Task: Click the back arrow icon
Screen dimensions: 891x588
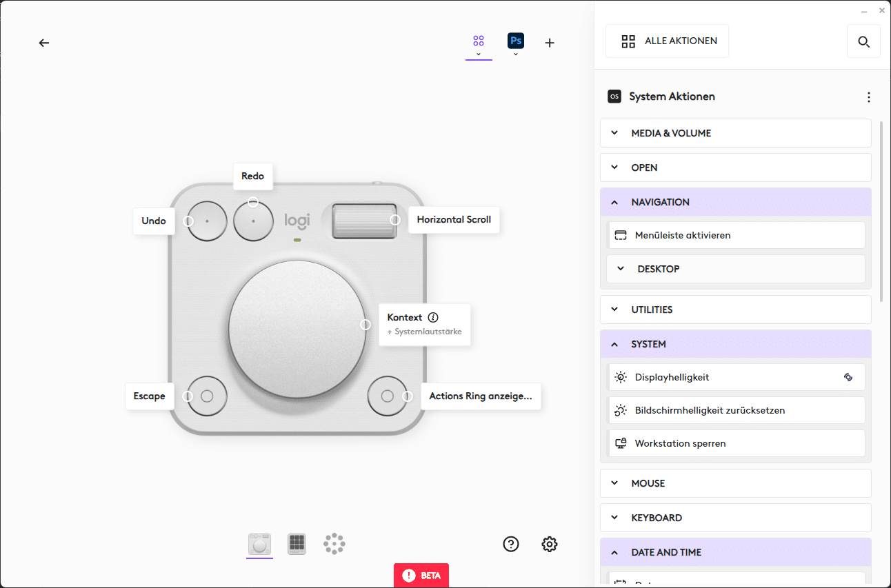Action: pos(44,43)
